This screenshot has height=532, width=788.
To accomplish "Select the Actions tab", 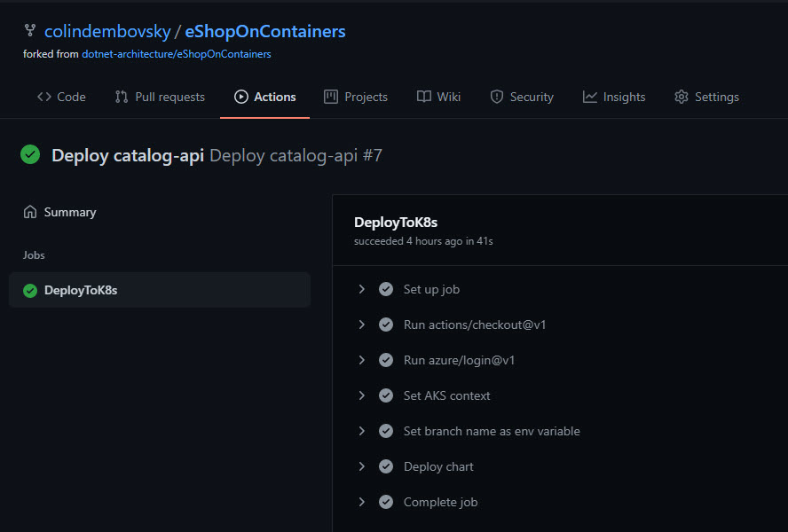I will click(264, 97).
